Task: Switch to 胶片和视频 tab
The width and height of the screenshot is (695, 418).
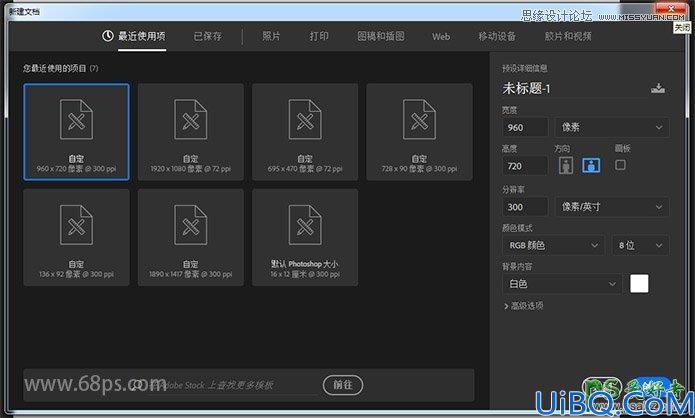Action: point(568,36)
